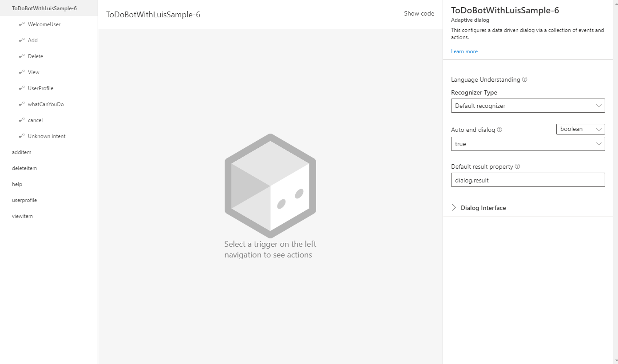The width and height of the screenshot is (618, 364).
Task: Click the ToDoBotWithLuisSample-6 title above the canvas
Action: point(153,15)
